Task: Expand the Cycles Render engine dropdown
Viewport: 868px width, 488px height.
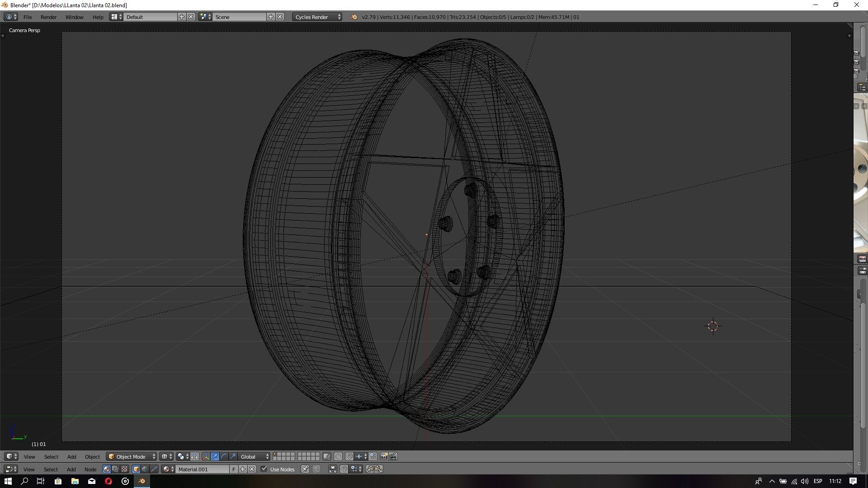Action: point(317,17)
